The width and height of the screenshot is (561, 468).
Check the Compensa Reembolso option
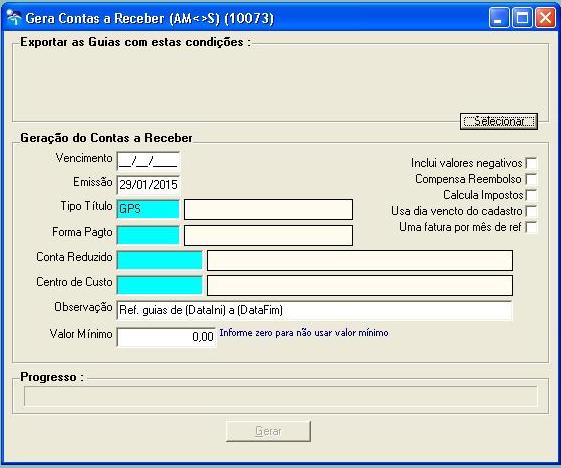531,179
